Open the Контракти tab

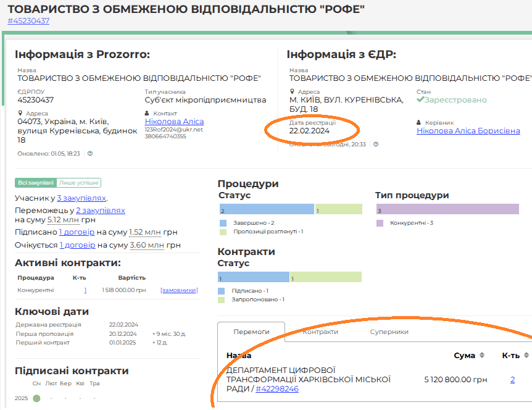(320, 332)
